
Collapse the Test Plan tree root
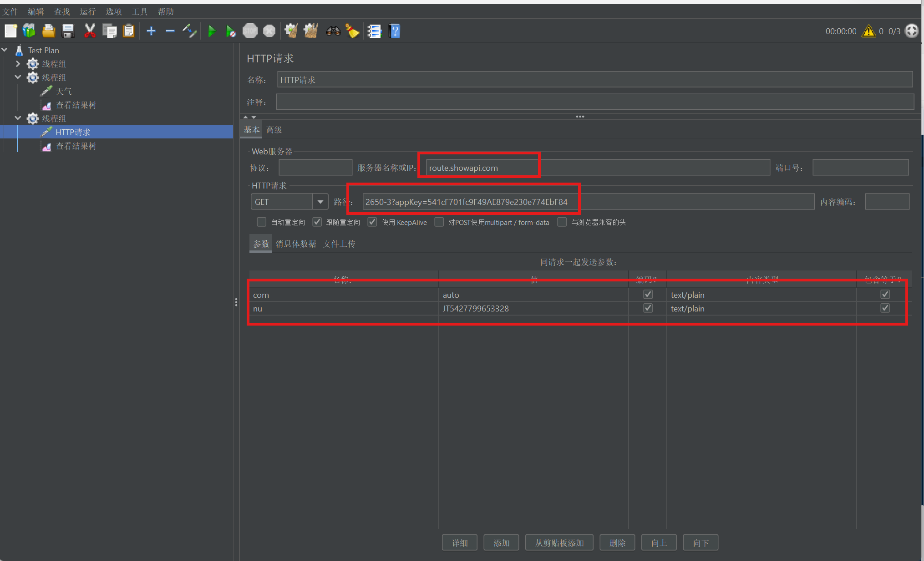(5, 50)
